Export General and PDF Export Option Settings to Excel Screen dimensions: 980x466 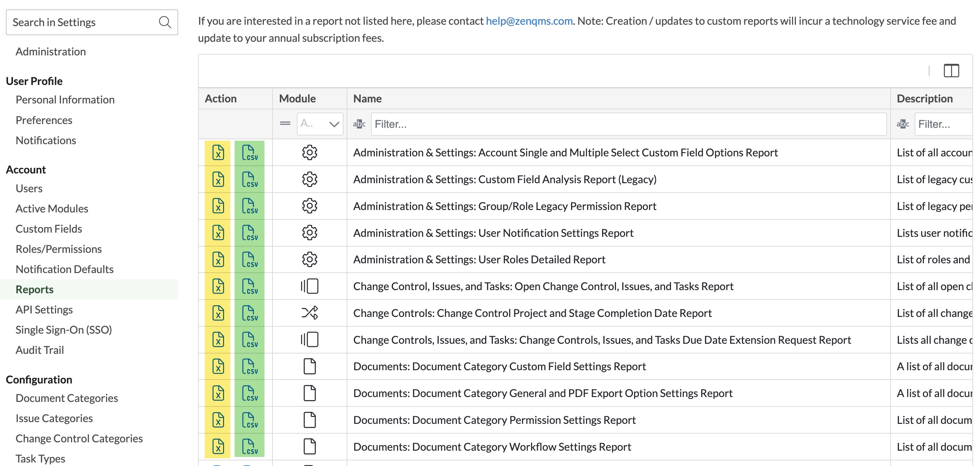point(218,393)
